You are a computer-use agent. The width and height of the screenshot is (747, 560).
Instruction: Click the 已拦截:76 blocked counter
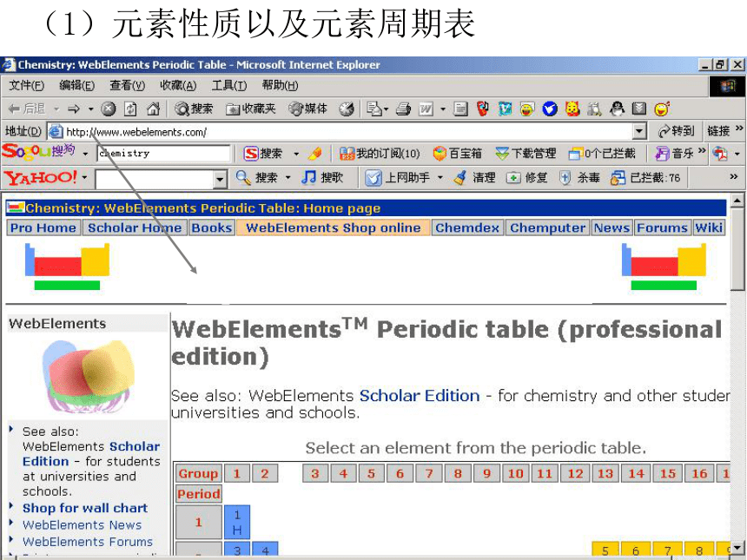[645, 178]
